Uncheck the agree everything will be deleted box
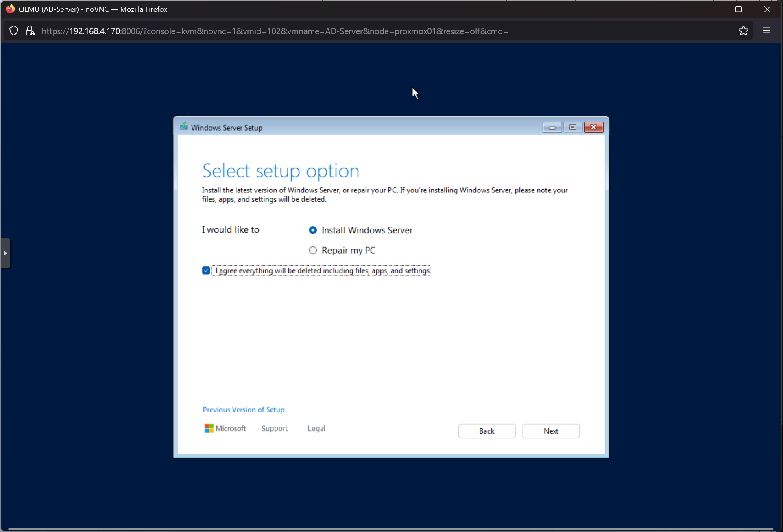783x532 pixels. coord(206,270)
